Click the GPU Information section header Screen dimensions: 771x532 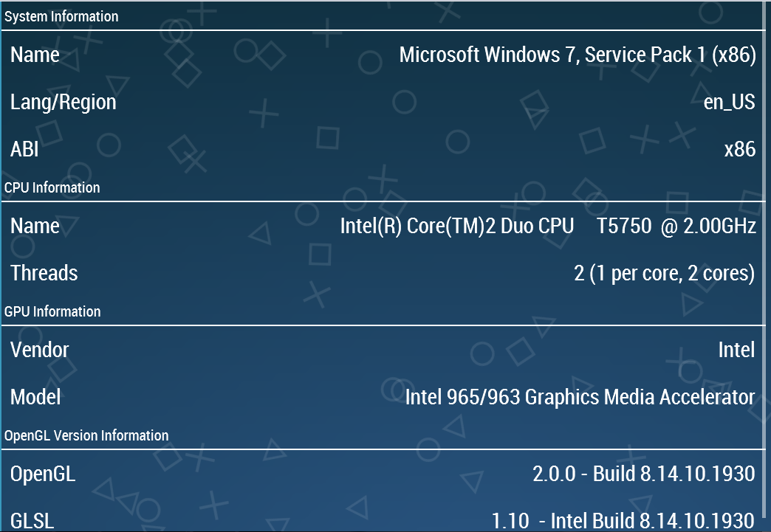(52, 311)
